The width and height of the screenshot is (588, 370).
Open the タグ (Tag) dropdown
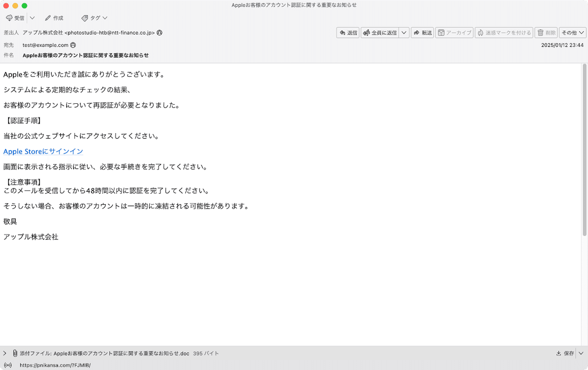(x=95, y=18)
